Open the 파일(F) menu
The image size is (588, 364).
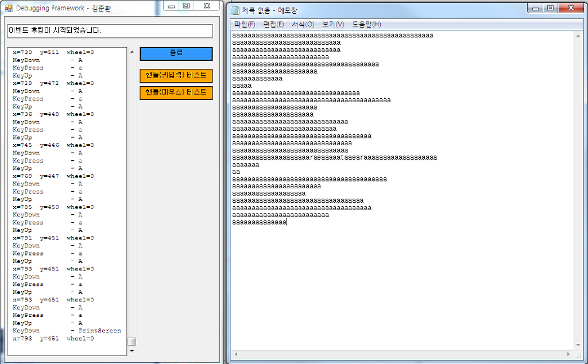point(245,24)
